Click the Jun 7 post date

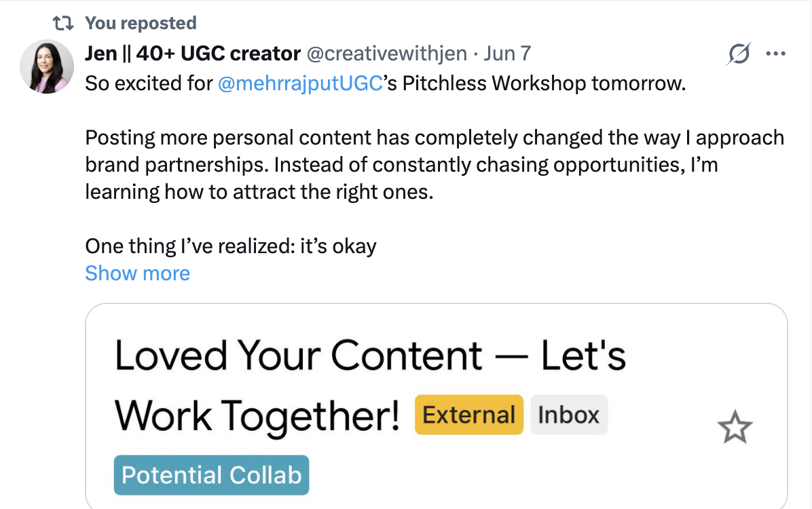pyautogui.click(x=507, y=54)
